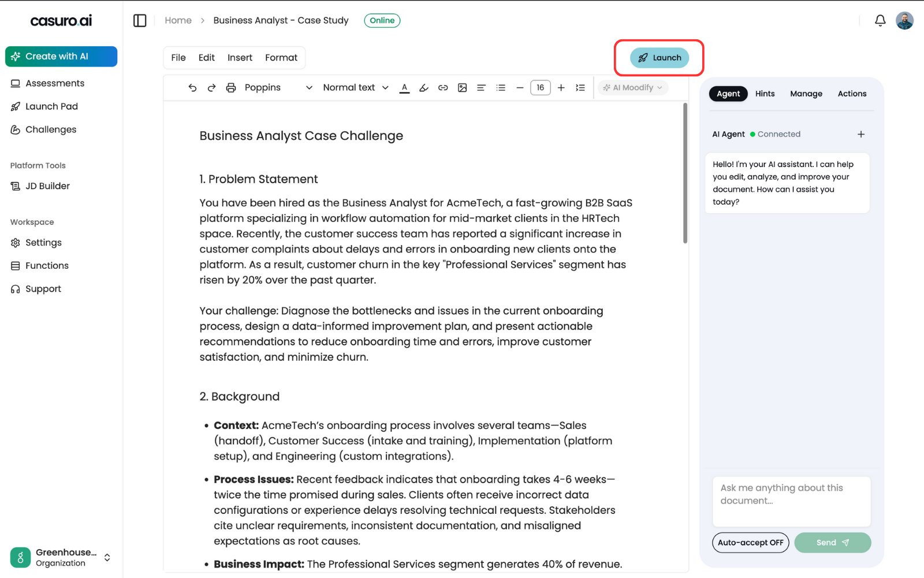Start a new AI Agent chat with plus icon
Image resolution: width=924 pixels, height=578 pixels.
[x=861, y=134]
